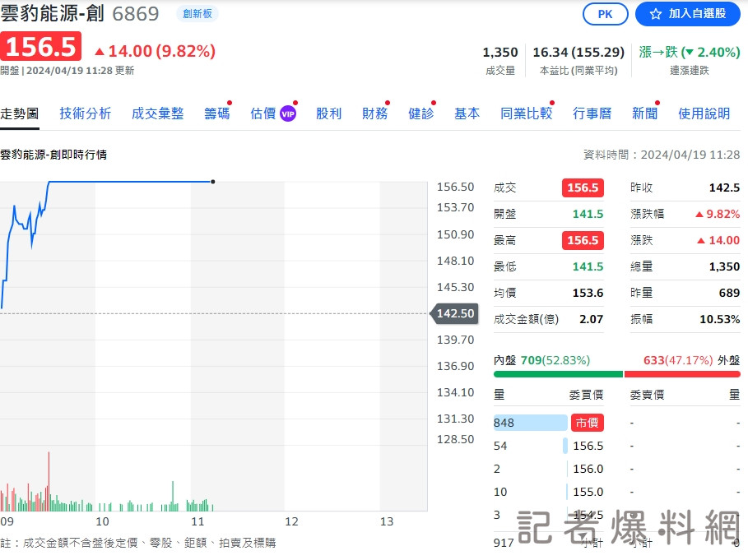
Task: Click the tall red volume spike bar
Action: pyautogui.click(x=49, y=481)
